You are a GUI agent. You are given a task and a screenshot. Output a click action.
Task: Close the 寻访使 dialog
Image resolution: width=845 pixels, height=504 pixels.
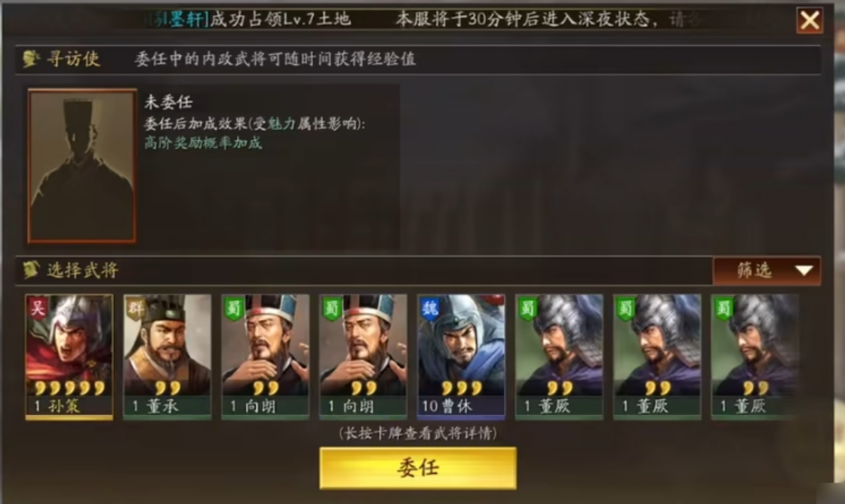[x=810, y=21]
